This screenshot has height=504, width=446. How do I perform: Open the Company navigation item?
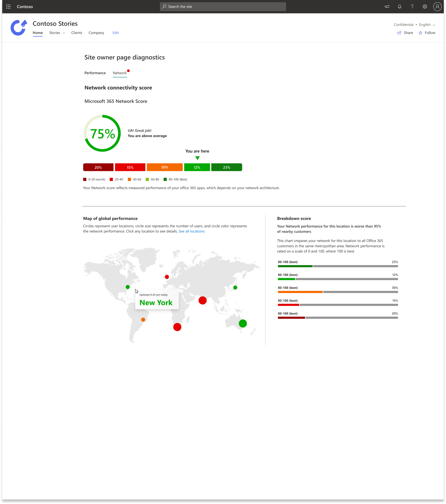tap(96, 33)
